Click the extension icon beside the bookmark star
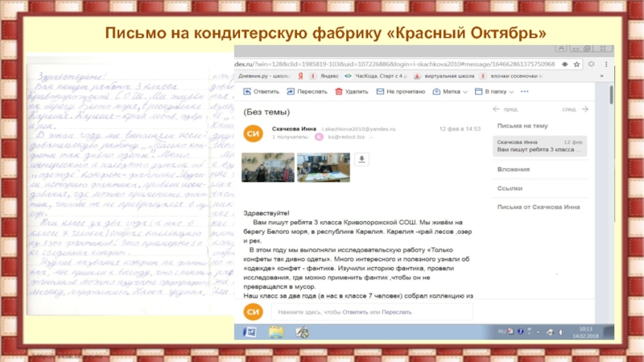 click(592, 64)
